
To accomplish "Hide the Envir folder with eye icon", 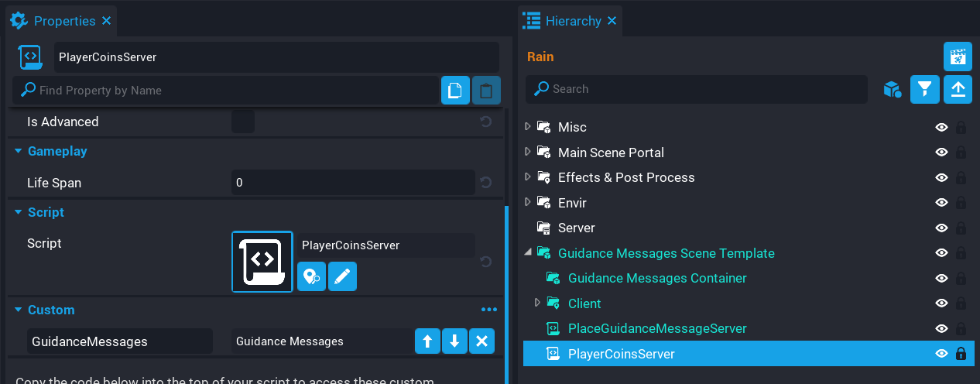I will coord(941,203).
